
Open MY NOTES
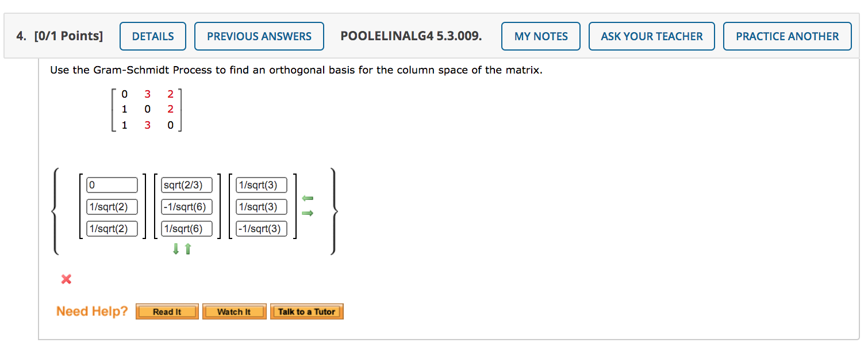coord(540,36)
